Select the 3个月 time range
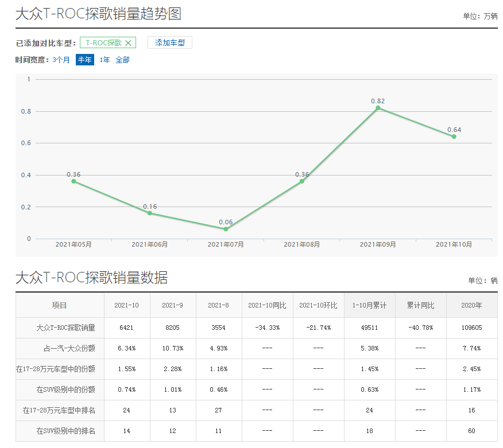This screenshot has width=503, height=448. pos(61,60)
